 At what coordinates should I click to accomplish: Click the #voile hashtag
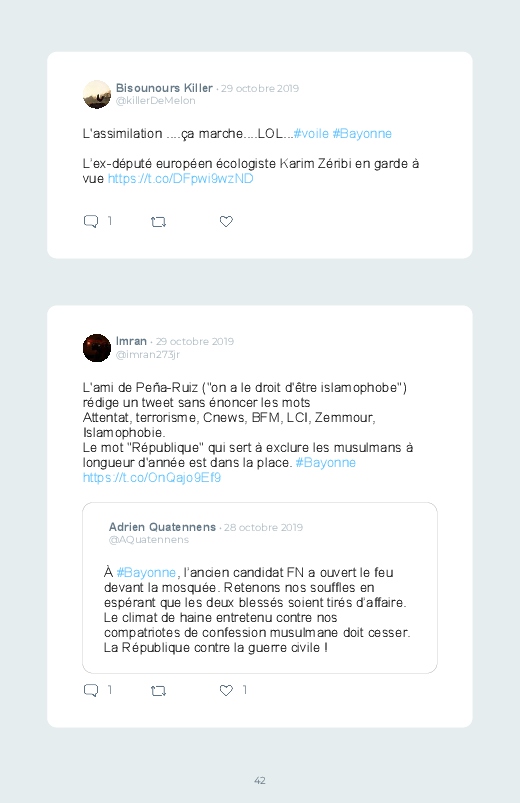click(311, 134)
